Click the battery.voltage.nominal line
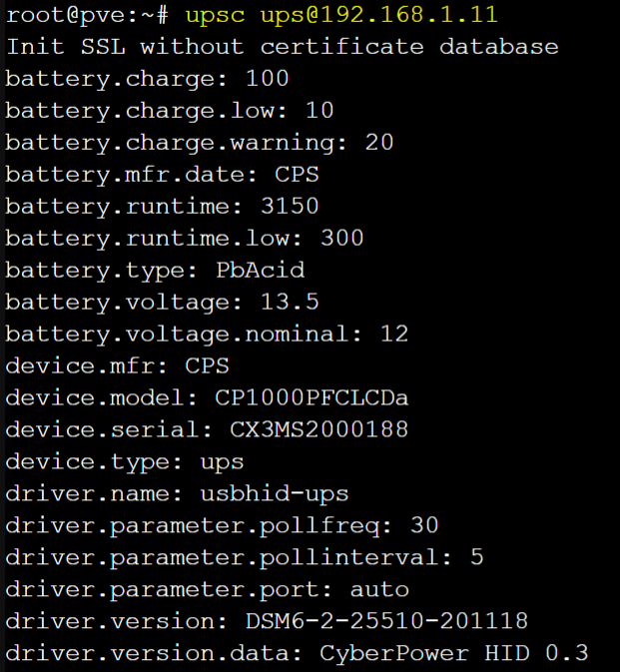The width and height of the screenshot is (620, 672). [207, 334]
